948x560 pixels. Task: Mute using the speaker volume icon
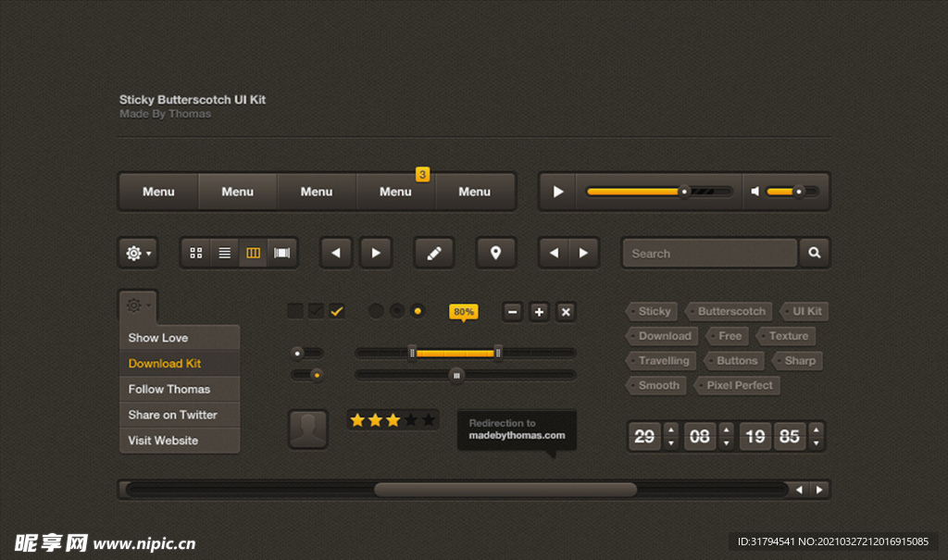point(755,192)
